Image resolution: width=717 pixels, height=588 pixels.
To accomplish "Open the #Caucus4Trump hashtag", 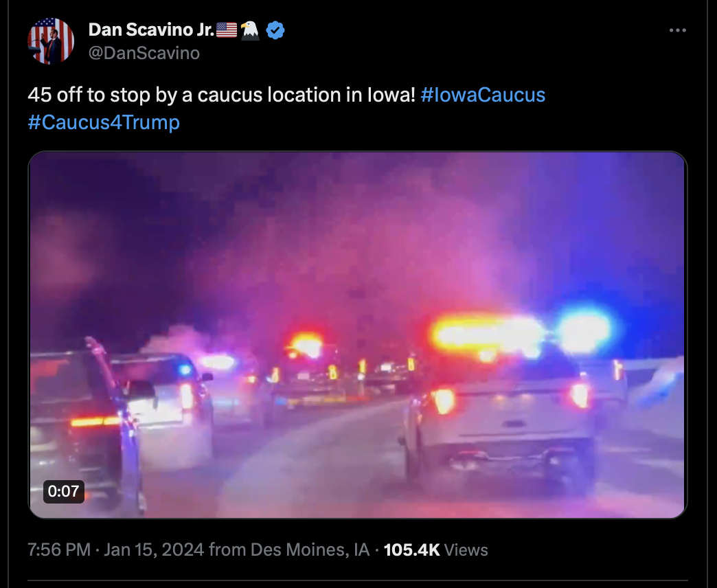I will pyautogui.click(x=104, y=122).
